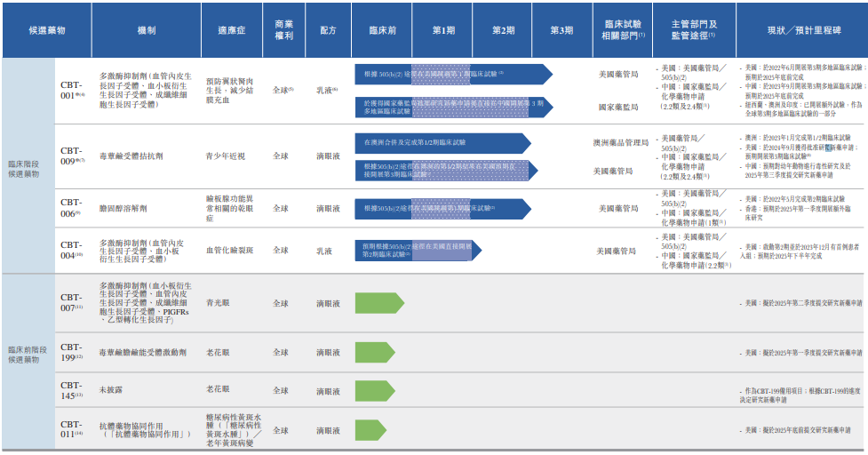
Task: Click the green preclinical arrow for CBT-199
Action: [x=374, y=353]
